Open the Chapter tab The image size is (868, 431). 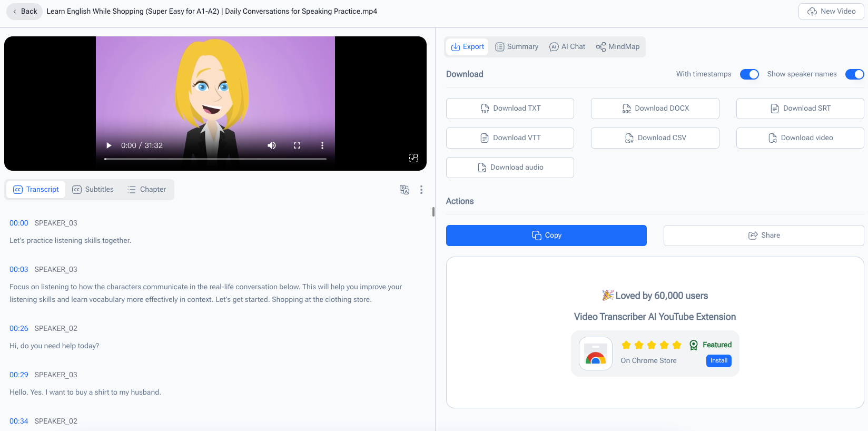[147, 190]
